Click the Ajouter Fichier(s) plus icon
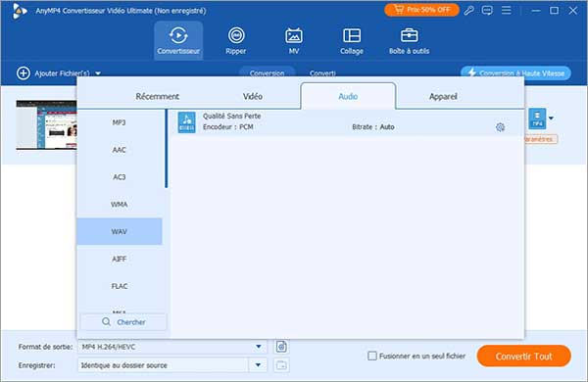 click(24, 73)
